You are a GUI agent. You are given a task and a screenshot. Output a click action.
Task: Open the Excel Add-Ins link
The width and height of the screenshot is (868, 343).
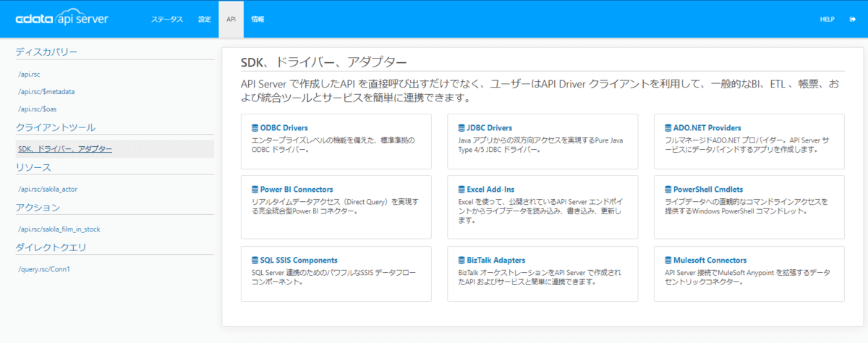click(x=491, y=190)
